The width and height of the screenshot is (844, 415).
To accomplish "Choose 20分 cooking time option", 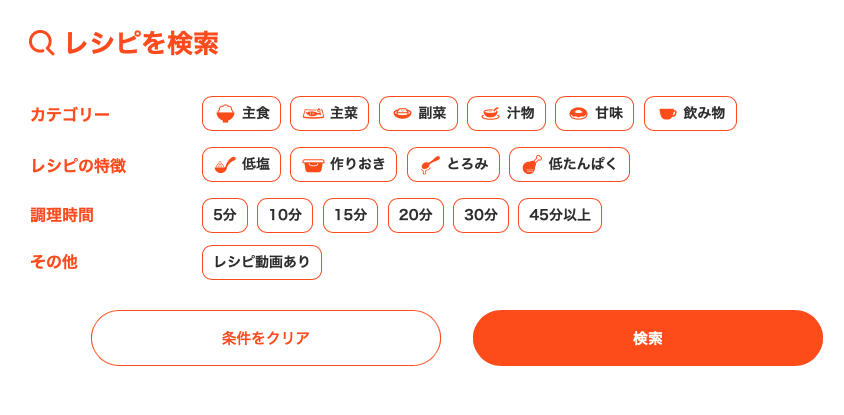I will tap(416, 216).
